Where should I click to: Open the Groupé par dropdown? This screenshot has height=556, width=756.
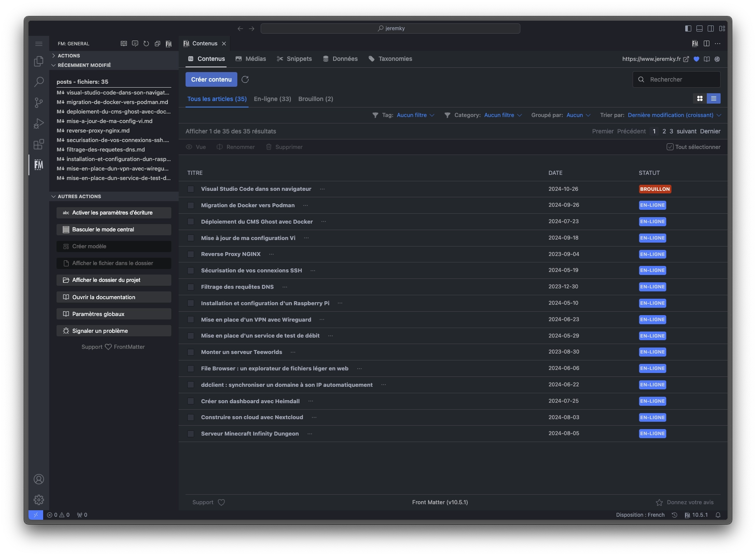[578, 115]
